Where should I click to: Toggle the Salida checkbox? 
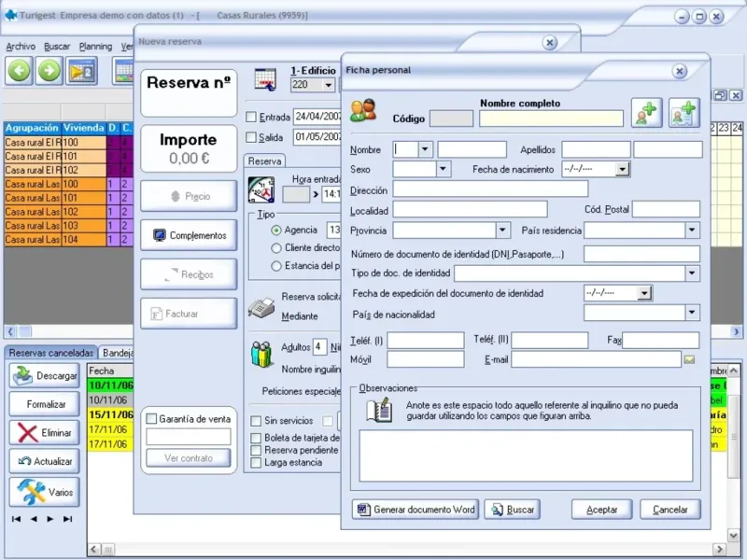(251, 137)
